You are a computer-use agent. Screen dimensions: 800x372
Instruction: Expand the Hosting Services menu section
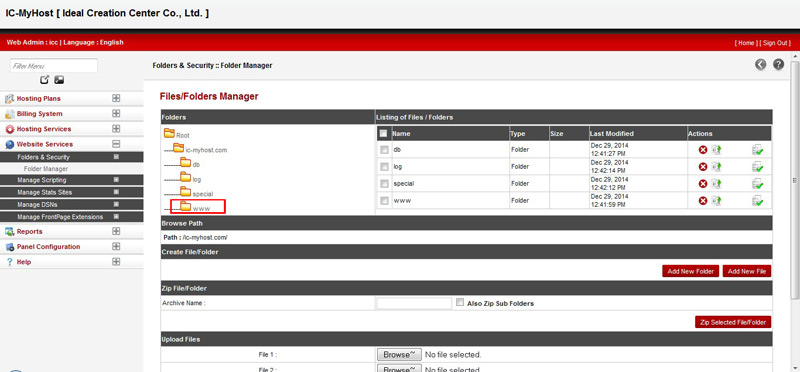(x=116, y=129)
